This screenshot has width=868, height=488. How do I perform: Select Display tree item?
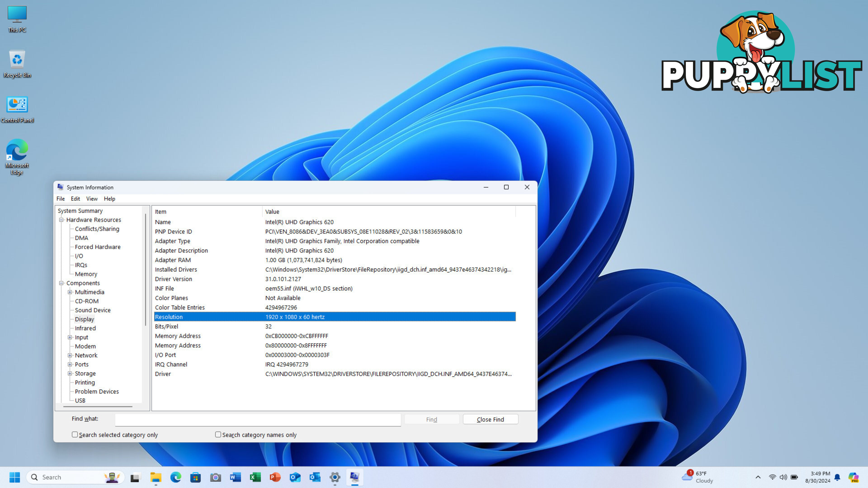85,319
